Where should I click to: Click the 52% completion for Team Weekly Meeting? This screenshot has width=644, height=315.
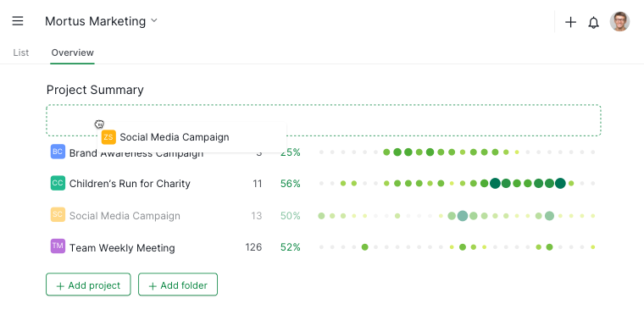point(291,247)
